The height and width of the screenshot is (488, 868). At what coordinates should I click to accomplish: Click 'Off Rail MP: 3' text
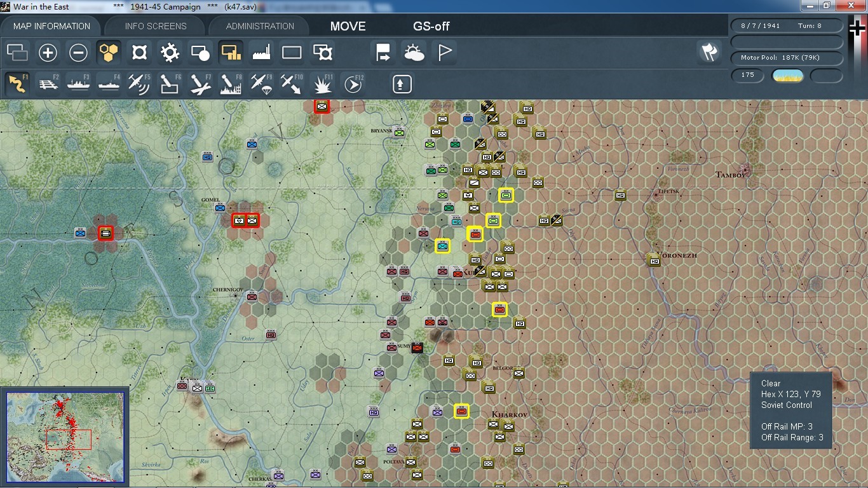pos(787,426)
